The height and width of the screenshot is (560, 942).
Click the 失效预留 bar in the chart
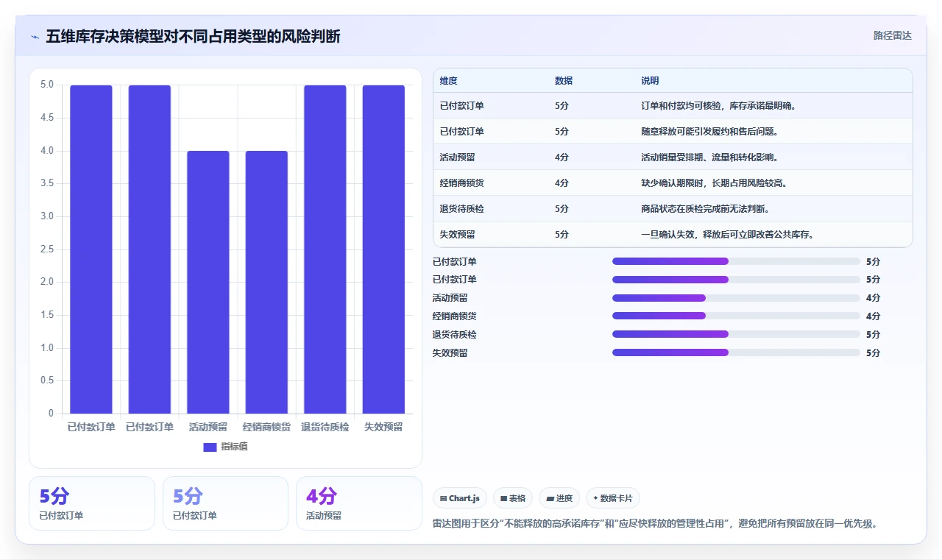(x=383, y=249)
